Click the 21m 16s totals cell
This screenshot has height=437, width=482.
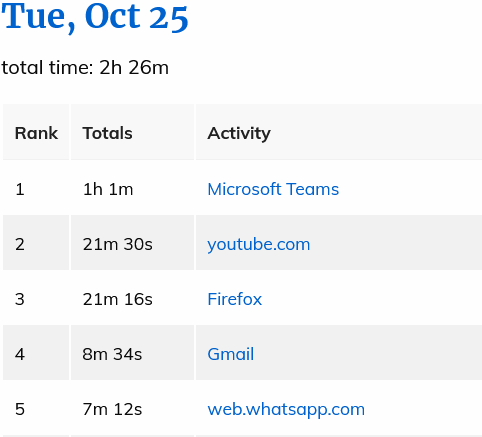coord(132,298)
